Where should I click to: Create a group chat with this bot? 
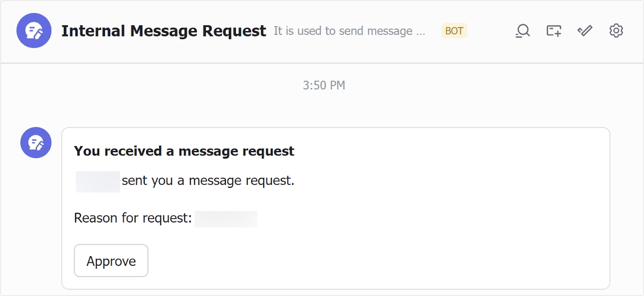coord(553,31)
